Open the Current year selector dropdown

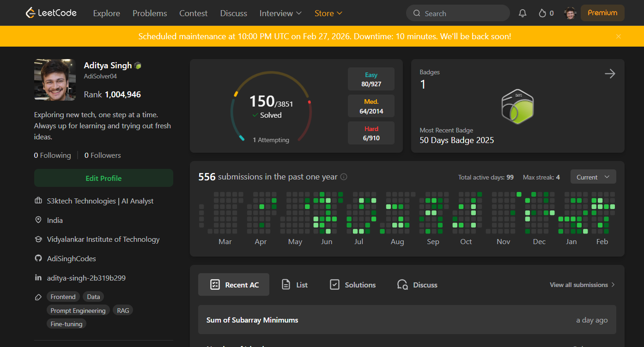click(x=593, y=176)
